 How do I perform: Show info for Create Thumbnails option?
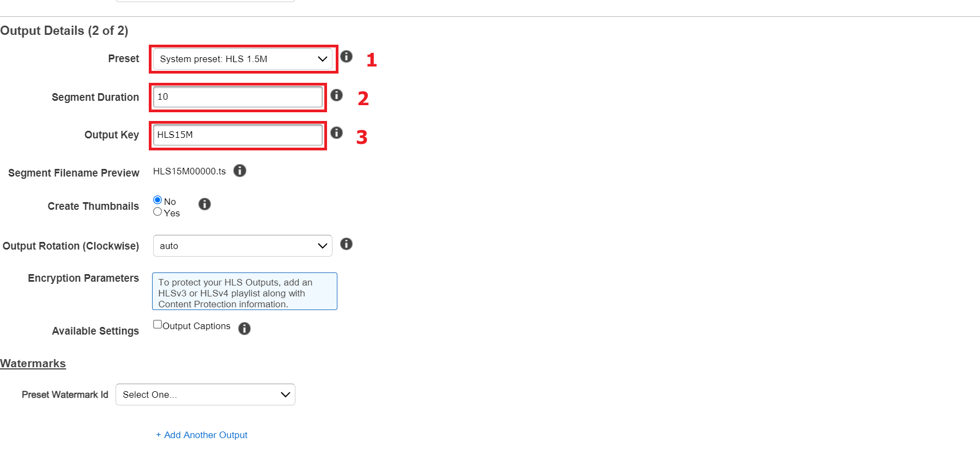click(x=204, y=204)
